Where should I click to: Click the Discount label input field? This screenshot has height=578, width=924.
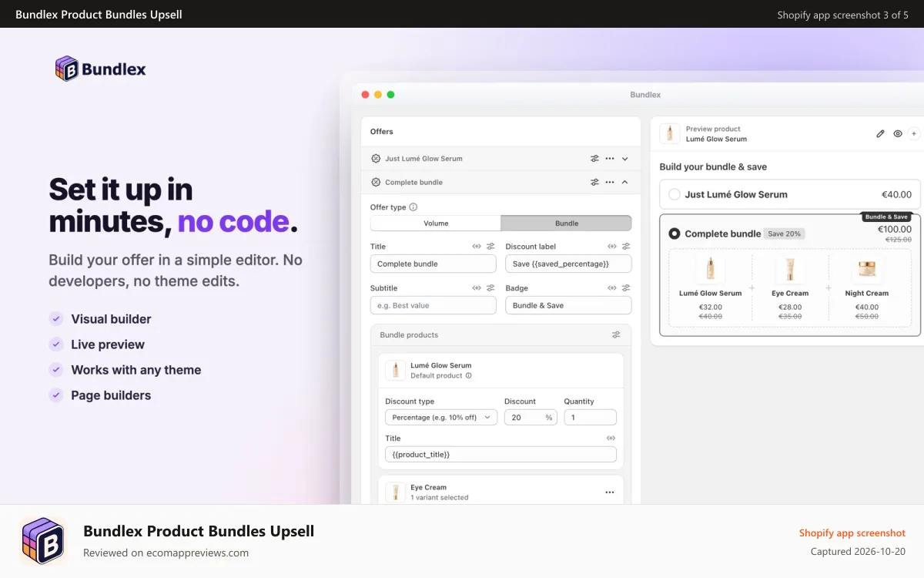pyautogui.click(x=568, y=264)
